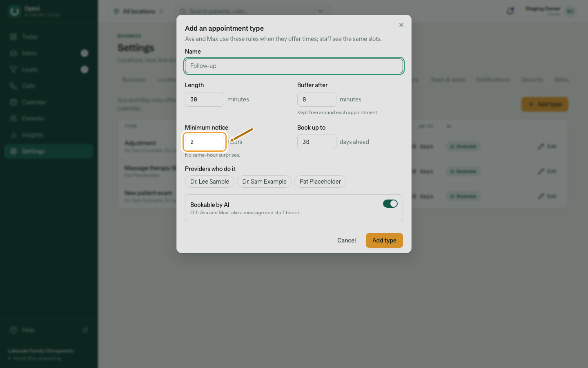The width and height of the screenshot is (588, 368).
Task: Edit the Massage therapy row
Action: (547, 171)
